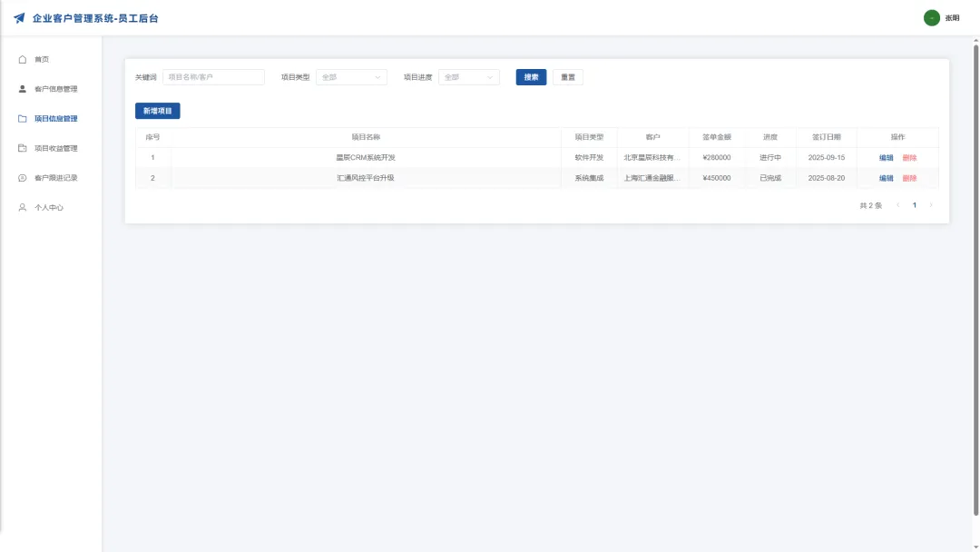The image size is (980, 552).
Task: Click the folder icon for 项目信息管理
Action: pos(23,119)
